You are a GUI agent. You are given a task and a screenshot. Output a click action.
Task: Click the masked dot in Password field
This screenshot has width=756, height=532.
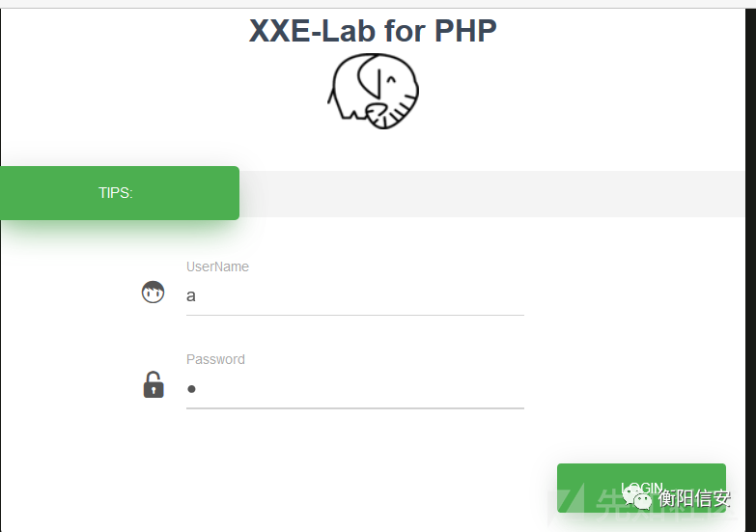tap(191, 389)
